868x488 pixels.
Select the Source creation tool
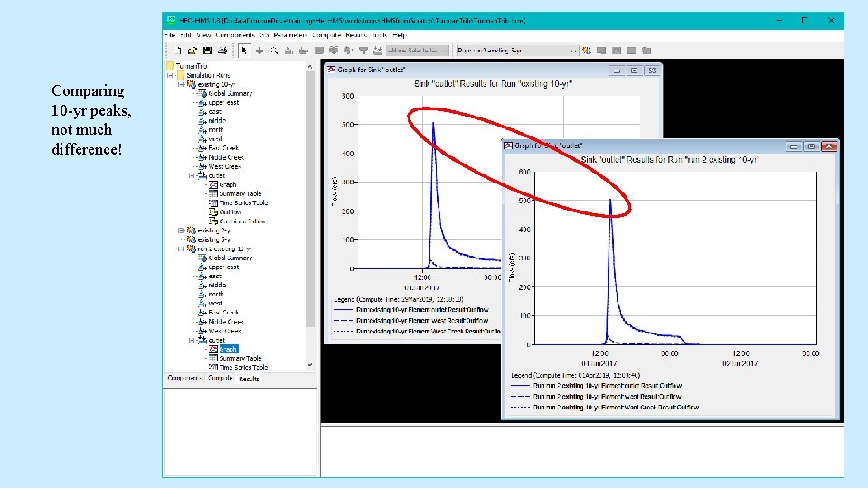363,51
